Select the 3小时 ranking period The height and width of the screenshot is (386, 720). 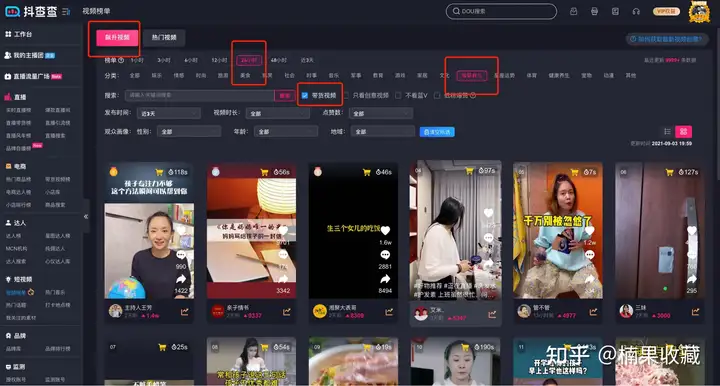pyautogui.click(x=164, y=60)
